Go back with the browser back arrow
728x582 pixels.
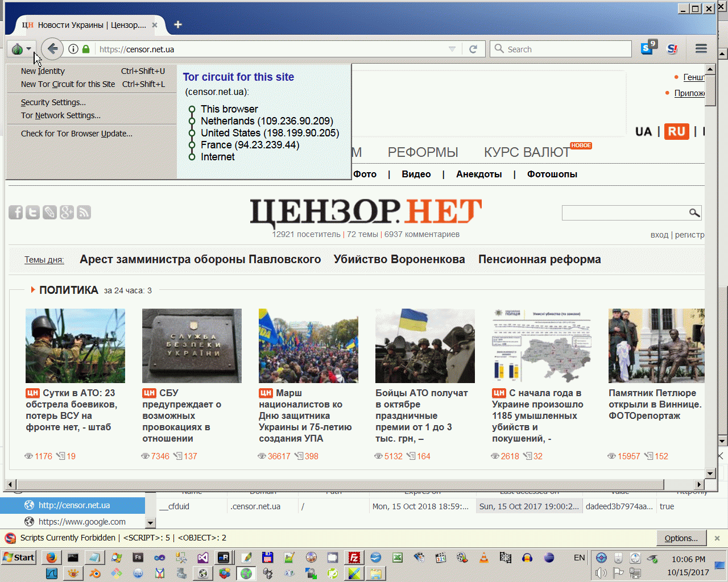point(52,49)
